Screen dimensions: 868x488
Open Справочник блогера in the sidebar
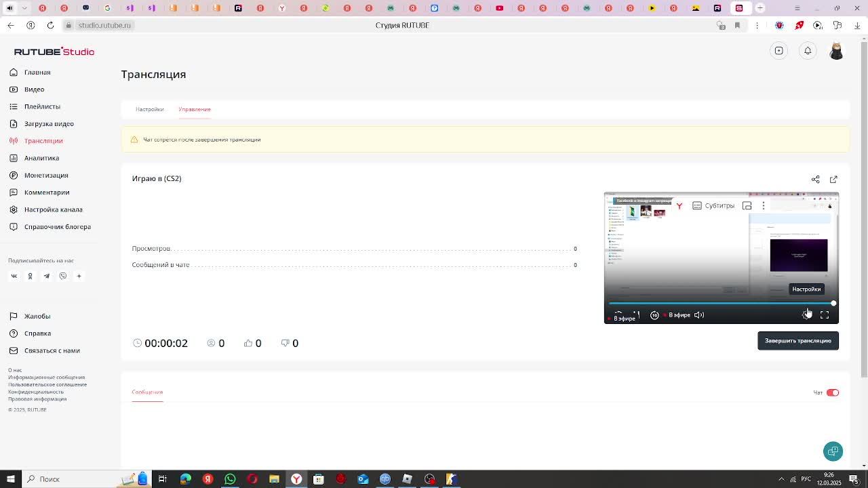57,227
